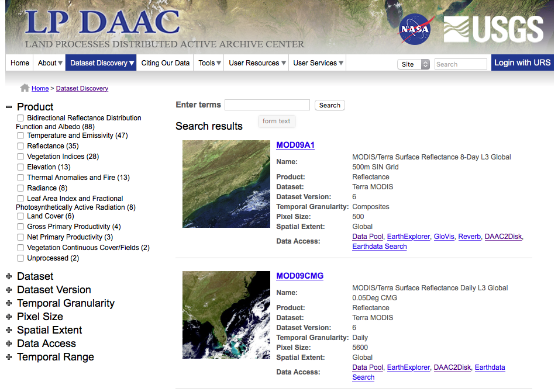
Task: Check the Reflectance product checkbox
Action: pyautogui.click(x=20, y=146)
